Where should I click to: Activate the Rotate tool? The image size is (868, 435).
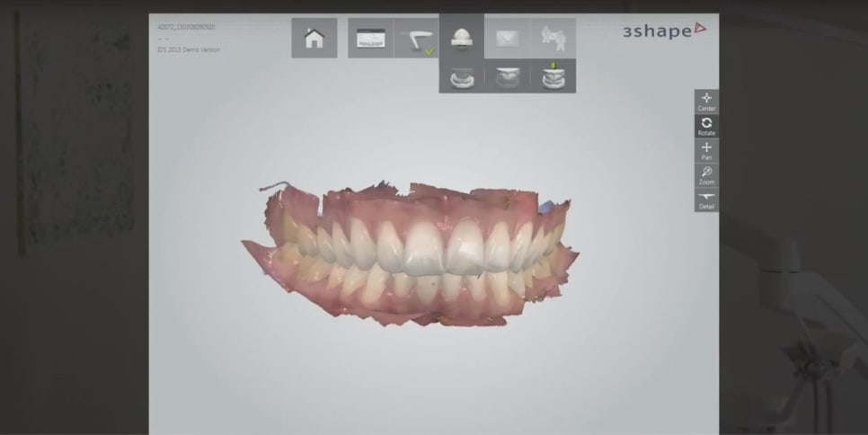click(x=706, y=126)
